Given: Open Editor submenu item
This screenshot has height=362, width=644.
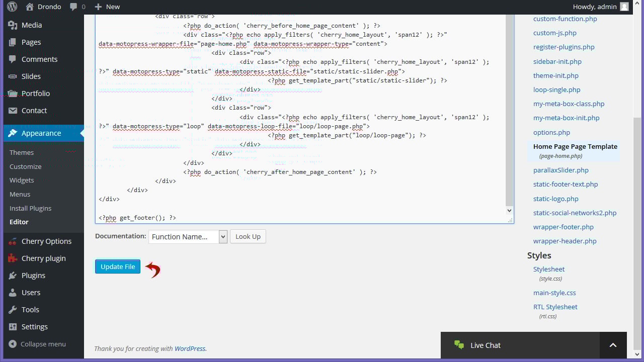Looking at the screenshot, I should (19, 222).
